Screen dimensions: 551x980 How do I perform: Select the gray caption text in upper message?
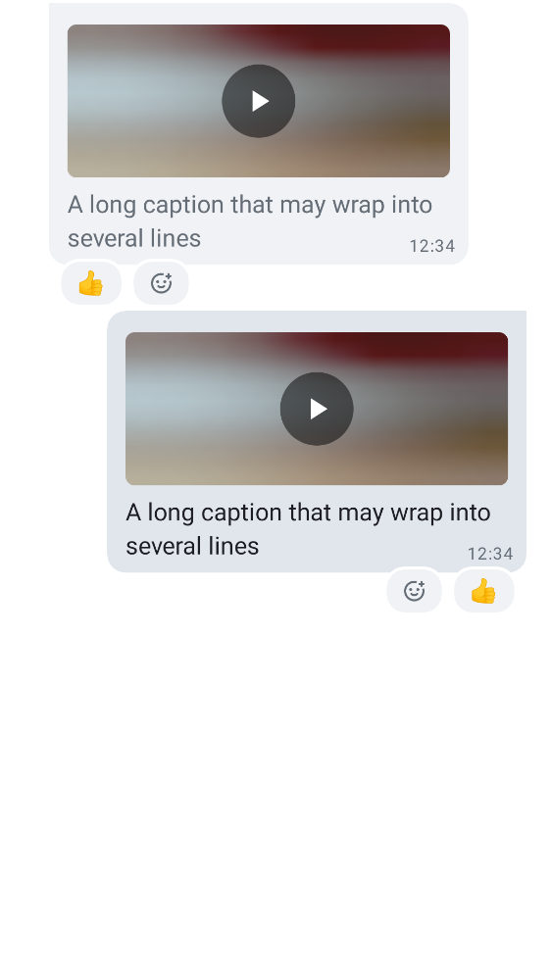250,221
